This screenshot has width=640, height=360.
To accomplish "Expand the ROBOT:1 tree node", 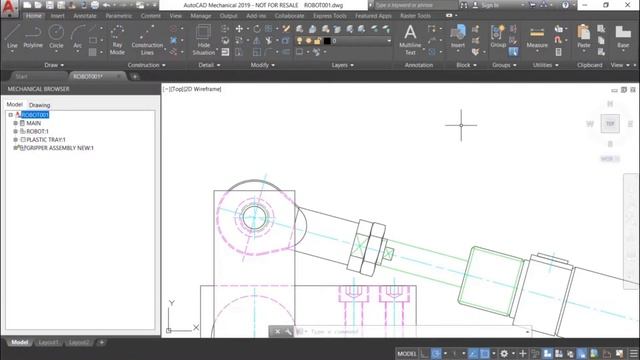I will [16, 131].
